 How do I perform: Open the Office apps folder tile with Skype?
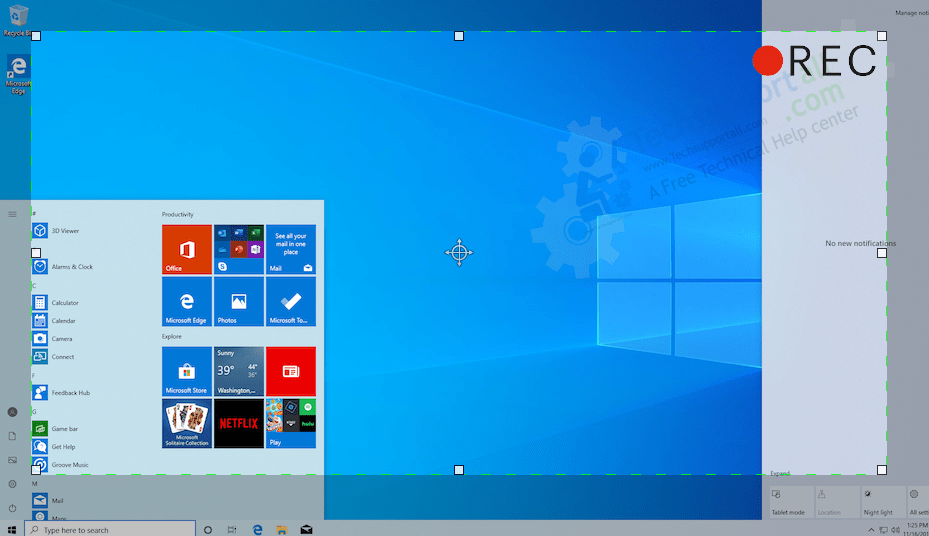coord(239,249)
